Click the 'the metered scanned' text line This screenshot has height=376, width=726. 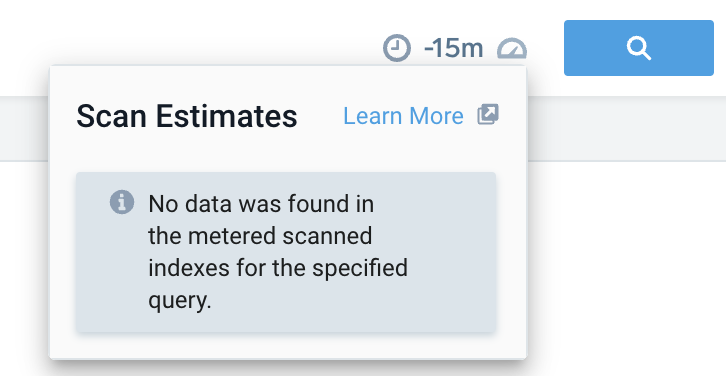260,236
